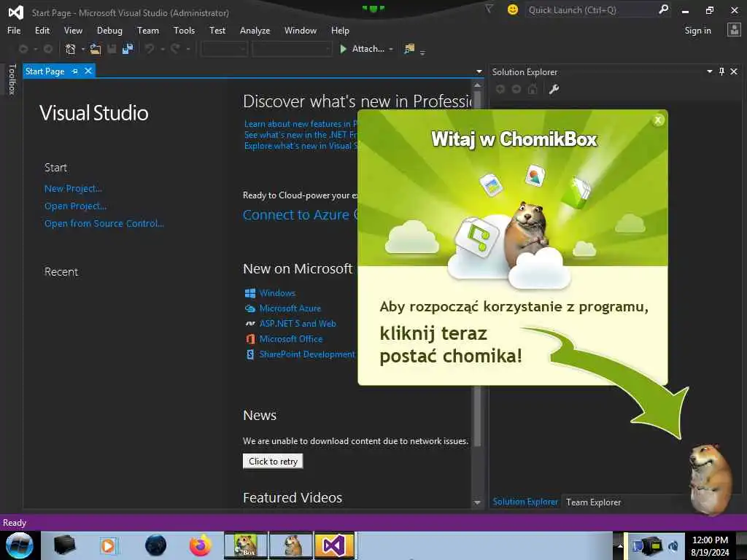Click the Start Page scroll down arrow
The image size is (747, 560).
[x=477, y=503]
